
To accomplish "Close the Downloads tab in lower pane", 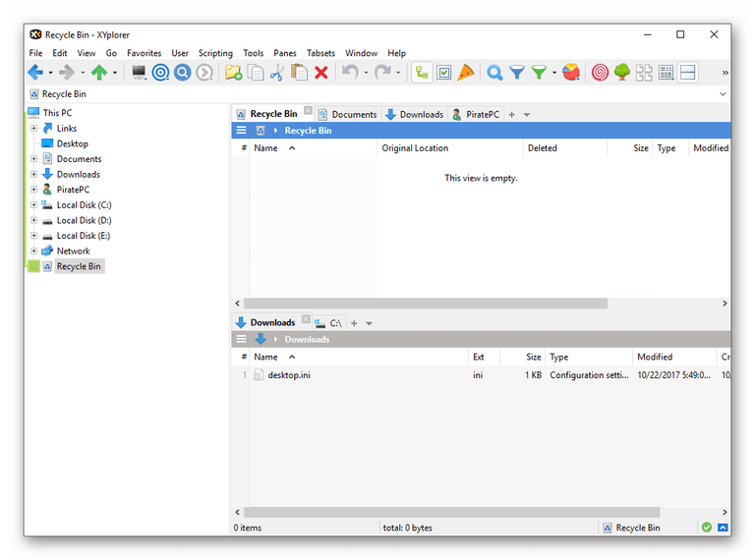I will click(306, 319).
